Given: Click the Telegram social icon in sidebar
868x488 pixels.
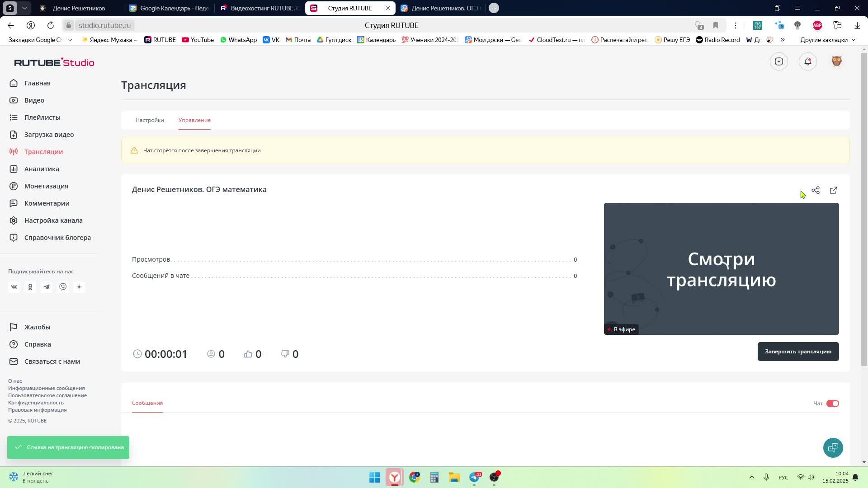Looking at the screenshot, I should coord(47,287).
